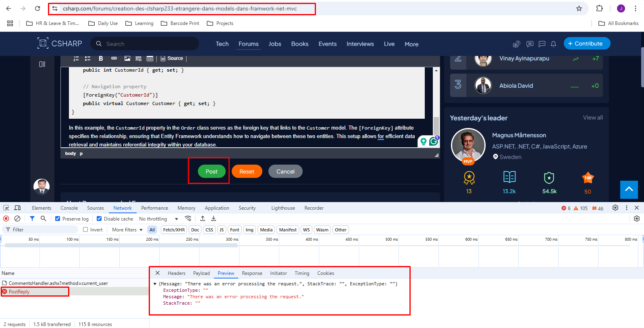Toggle bold formatting in the editor

click(x=101, y=58)
